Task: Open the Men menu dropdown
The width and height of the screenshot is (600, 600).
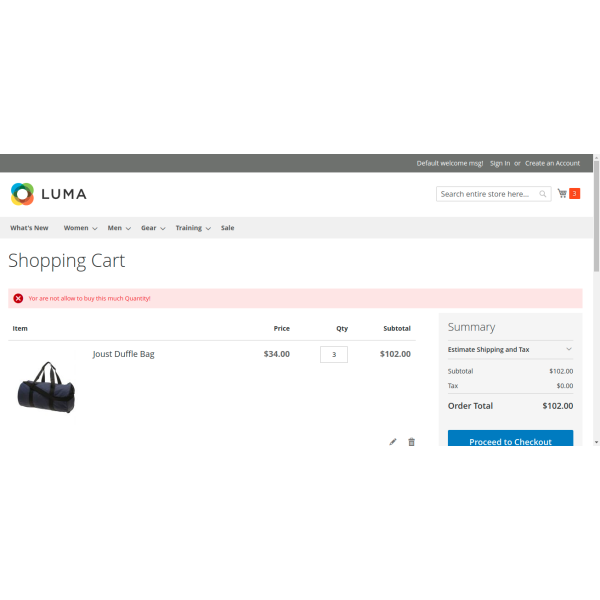Action: [x=119, y=228]
